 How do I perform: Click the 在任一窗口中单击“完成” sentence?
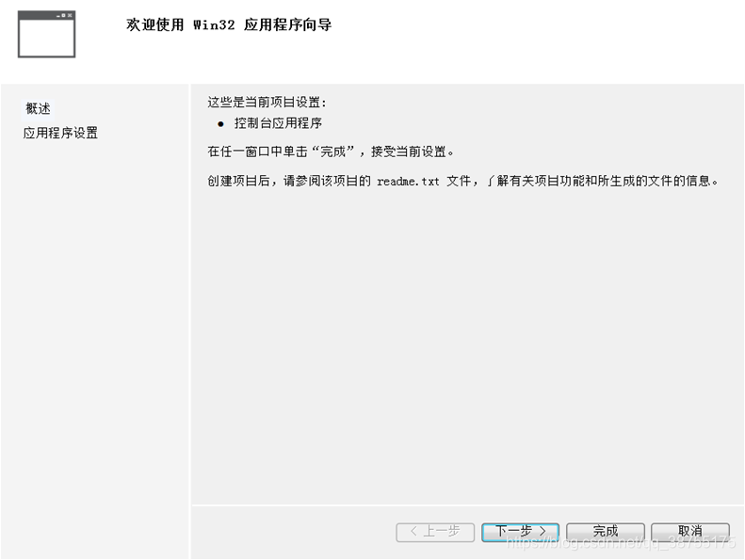pyautogui.click(x=331, y=152)
